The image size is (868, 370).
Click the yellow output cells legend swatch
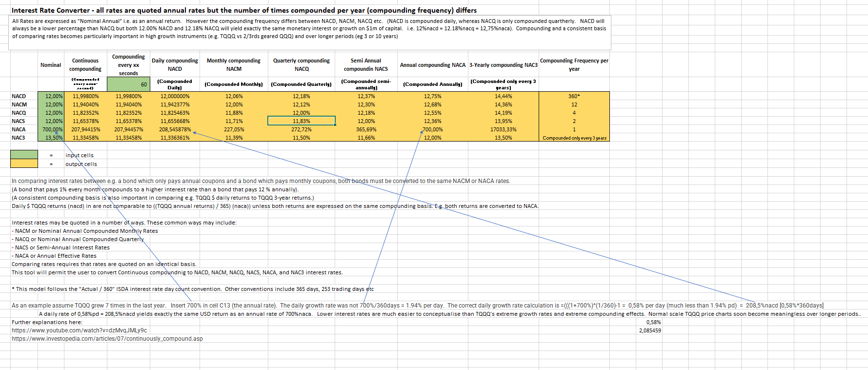[x=24, y=164]
